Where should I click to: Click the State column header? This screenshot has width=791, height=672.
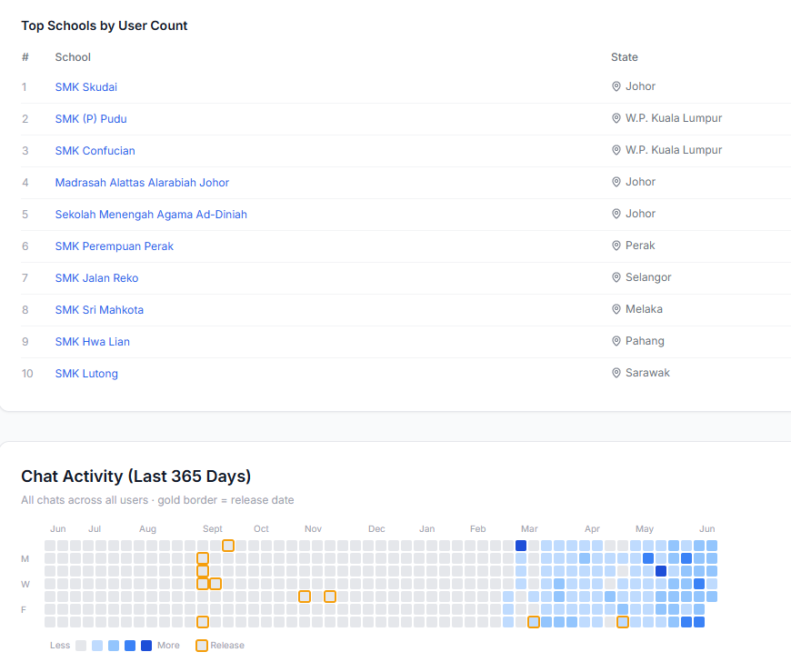tap(624, 57)
